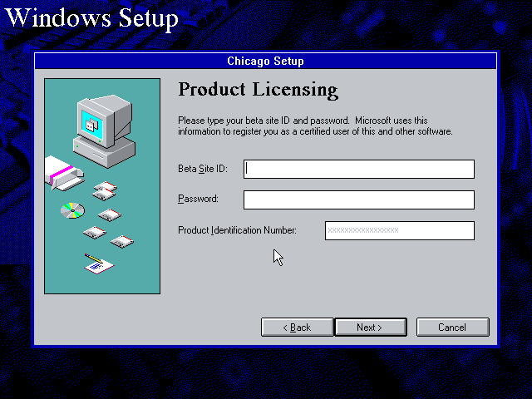The width and height of the screenshot is (532, 399).
Task: Click the Beta Site ID label
Action: coord(203,169)
